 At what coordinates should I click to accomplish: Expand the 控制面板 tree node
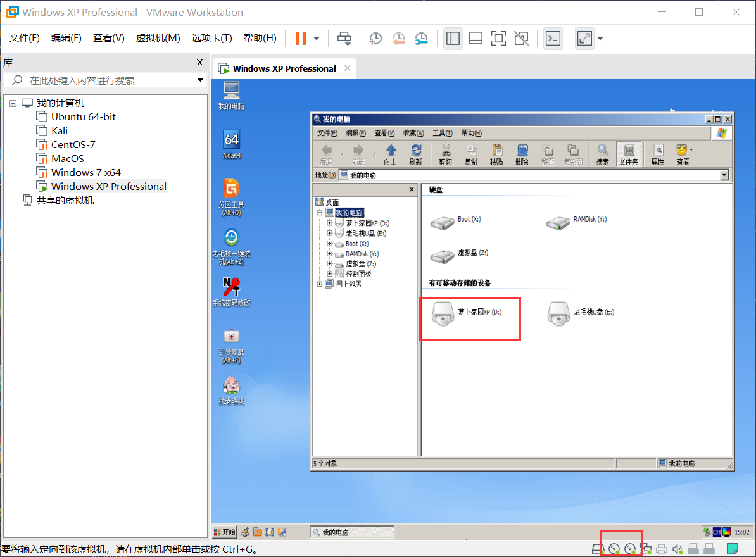329,273
